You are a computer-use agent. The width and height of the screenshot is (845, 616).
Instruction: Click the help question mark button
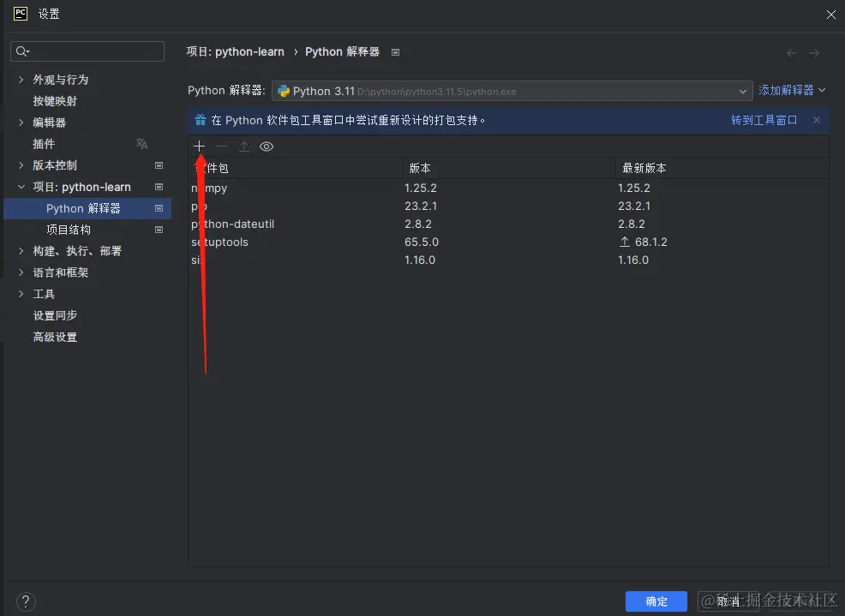(26, 601)
